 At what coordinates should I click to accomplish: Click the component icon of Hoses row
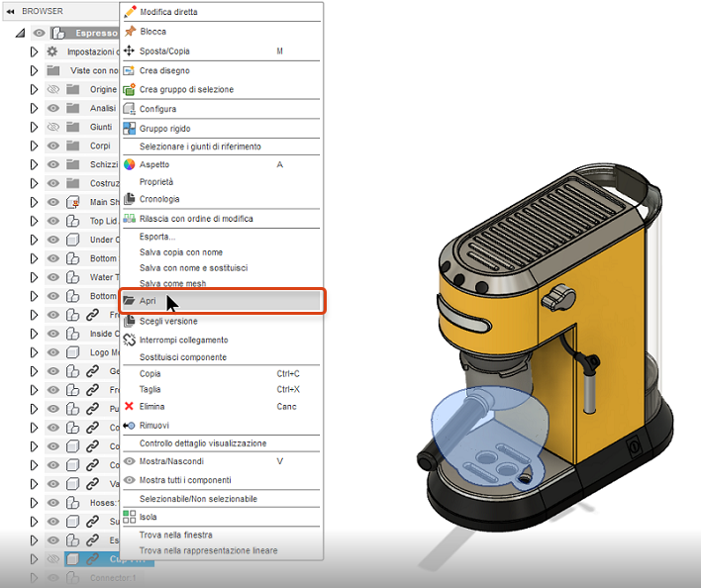tap(72, 503)
